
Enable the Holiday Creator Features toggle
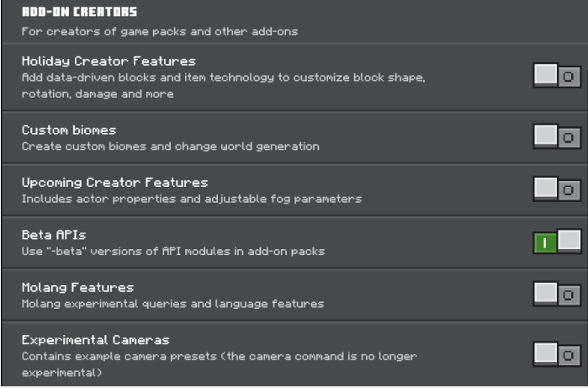(x=557, y=77)
